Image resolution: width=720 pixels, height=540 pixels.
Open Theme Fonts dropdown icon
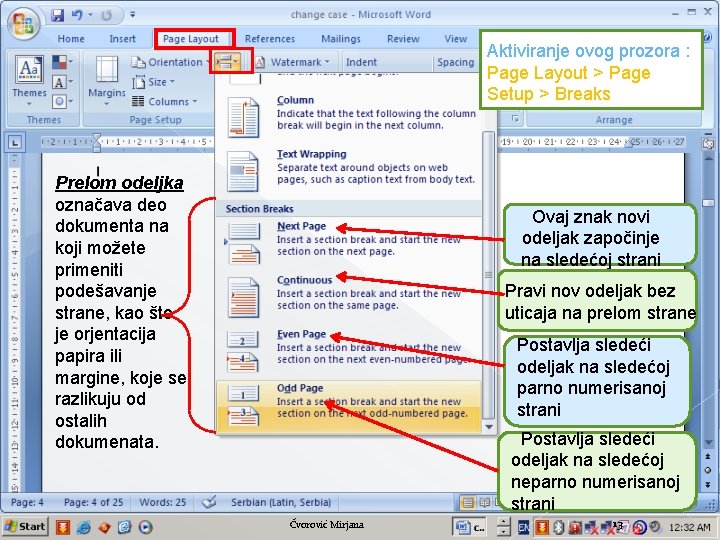(62, 82)
